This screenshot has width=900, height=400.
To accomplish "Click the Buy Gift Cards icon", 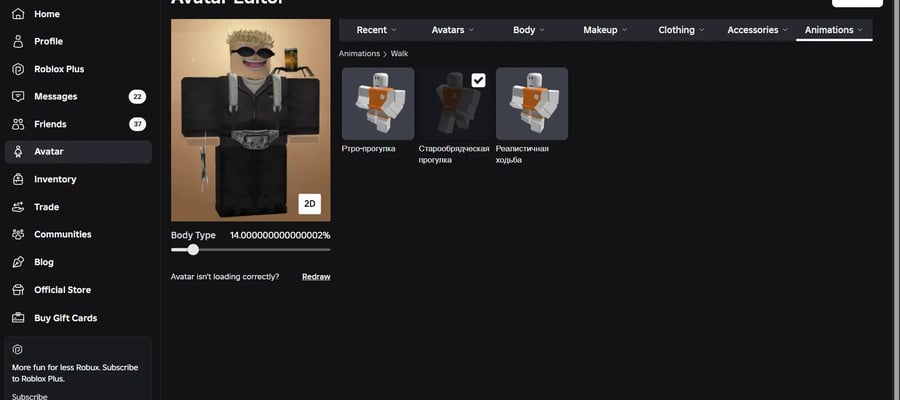I will point(18,318).
